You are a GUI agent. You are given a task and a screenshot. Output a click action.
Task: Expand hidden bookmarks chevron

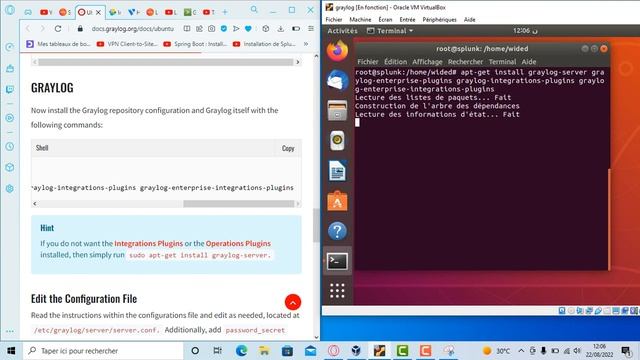(x=306, y=44)
